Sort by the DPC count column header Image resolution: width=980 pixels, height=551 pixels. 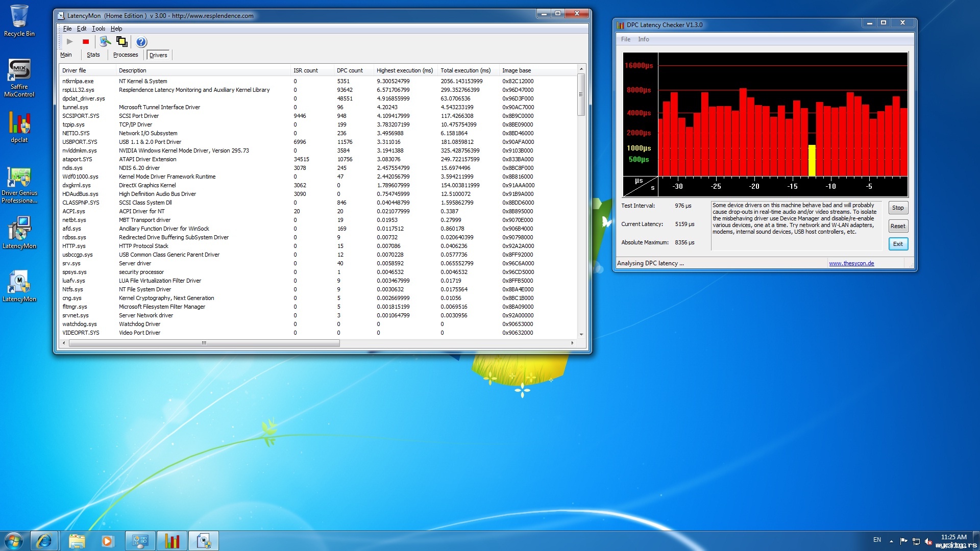click(x=354, y=70)
